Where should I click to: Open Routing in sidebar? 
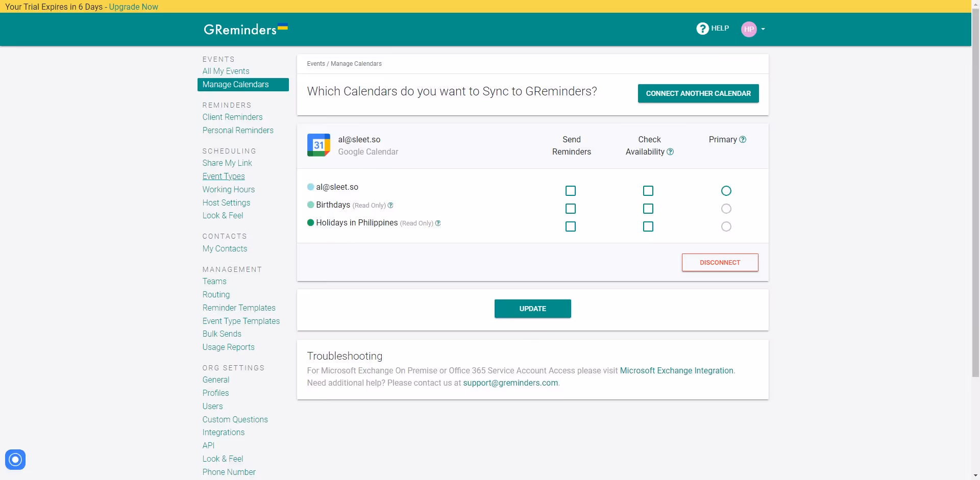click(216, 295)
